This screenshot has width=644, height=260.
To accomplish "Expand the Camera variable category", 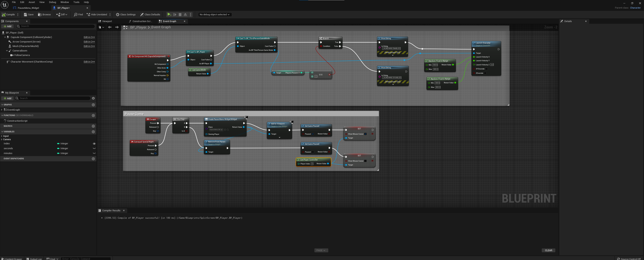I will (2, 139).
